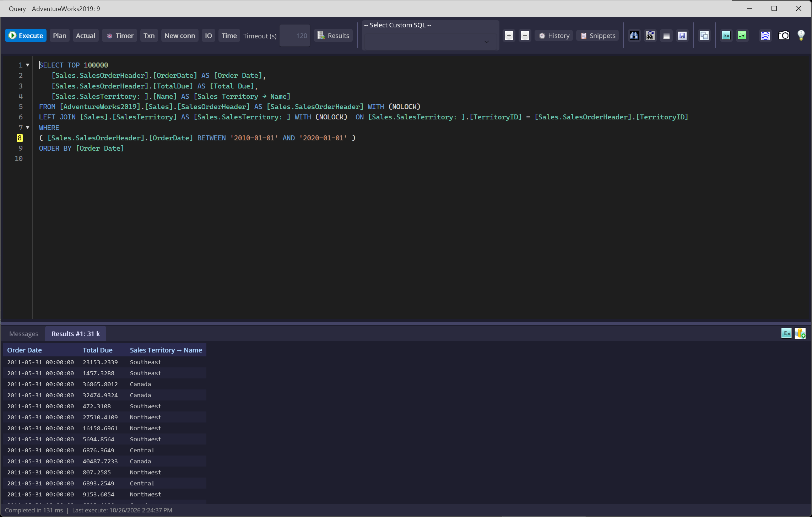Click the toolbar Ex export icon
The height and width of the screenshot is (517, 812).
point(726,36)
